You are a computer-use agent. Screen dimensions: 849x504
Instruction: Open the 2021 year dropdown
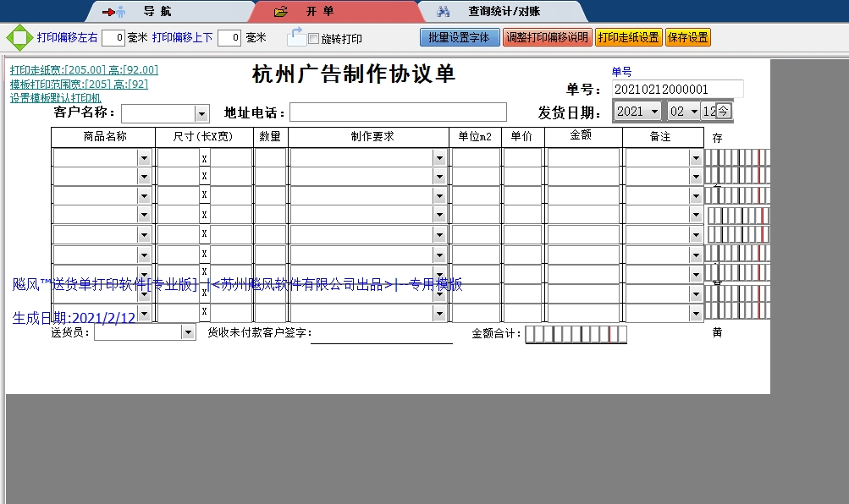pos(654,112)
